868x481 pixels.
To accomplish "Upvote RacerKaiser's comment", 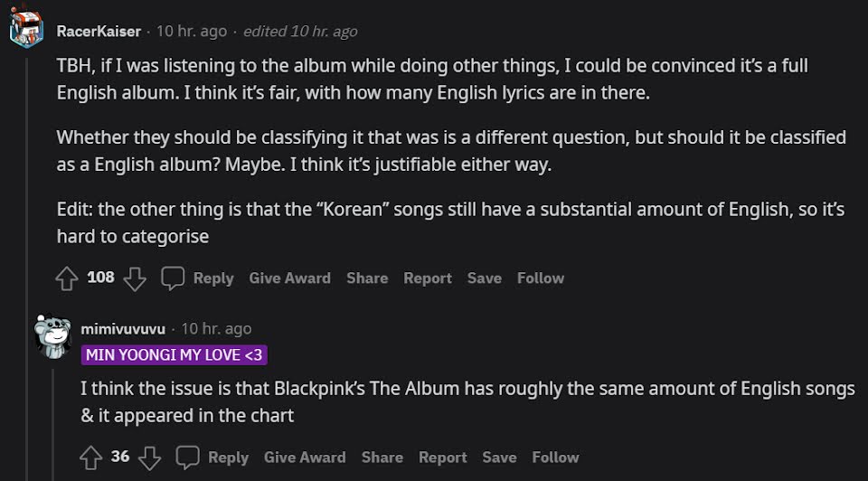I will [x=67, y=278].
